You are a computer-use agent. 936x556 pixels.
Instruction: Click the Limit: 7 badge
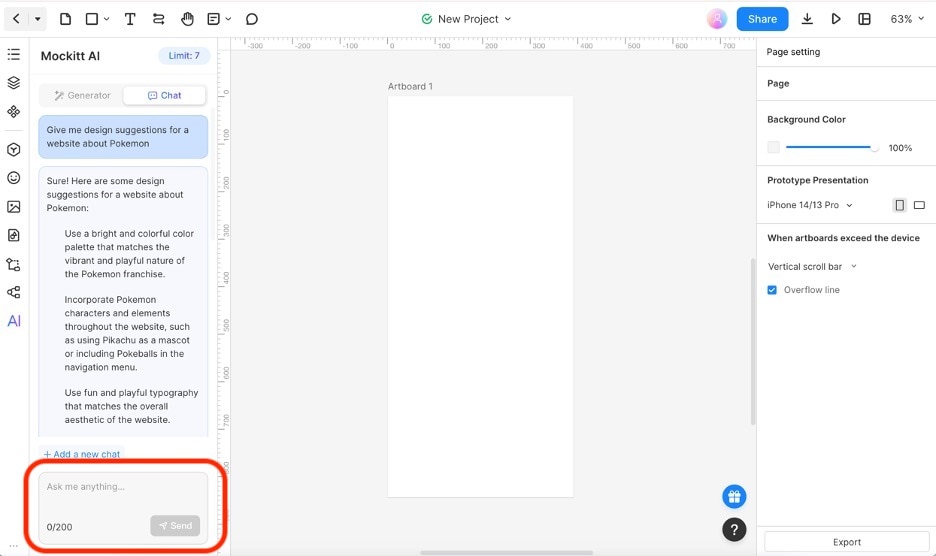pyautogui.click(x=184, y=56)
